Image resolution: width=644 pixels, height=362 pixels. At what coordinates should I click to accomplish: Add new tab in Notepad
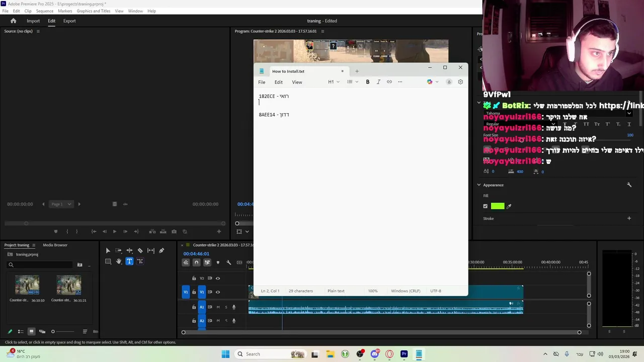pos(357,71)
